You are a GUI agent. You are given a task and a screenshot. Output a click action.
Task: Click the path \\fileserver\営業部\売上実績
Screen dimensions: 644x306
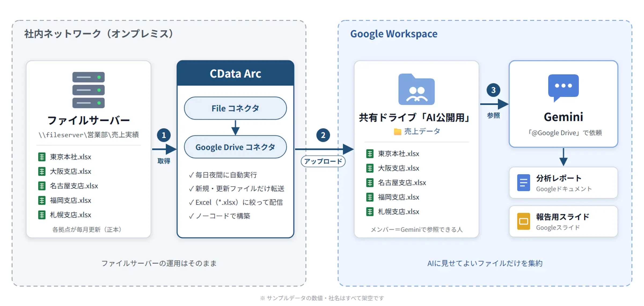(x=89, y=134)
